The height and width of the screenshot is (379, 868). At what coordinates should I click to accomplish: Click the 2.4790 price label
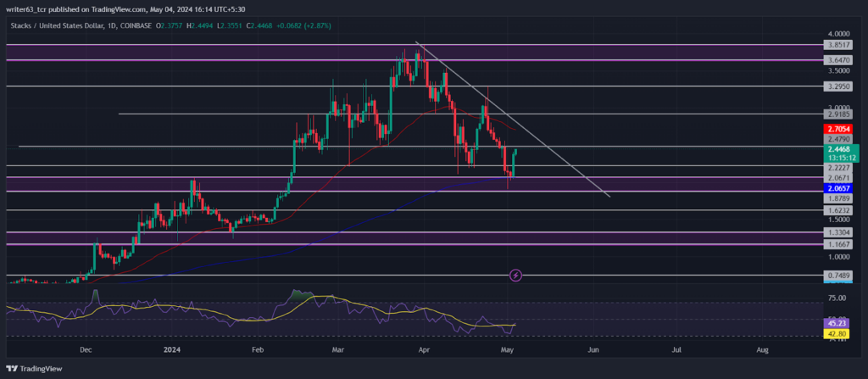click(837, 138)
